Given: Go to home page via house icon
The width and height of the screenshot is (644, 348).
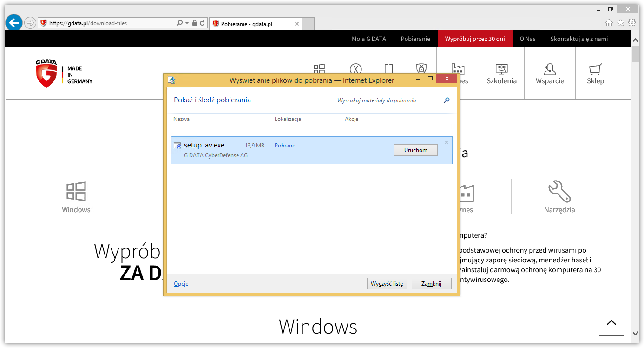Looking at the screenshot, I should [609, 22].
